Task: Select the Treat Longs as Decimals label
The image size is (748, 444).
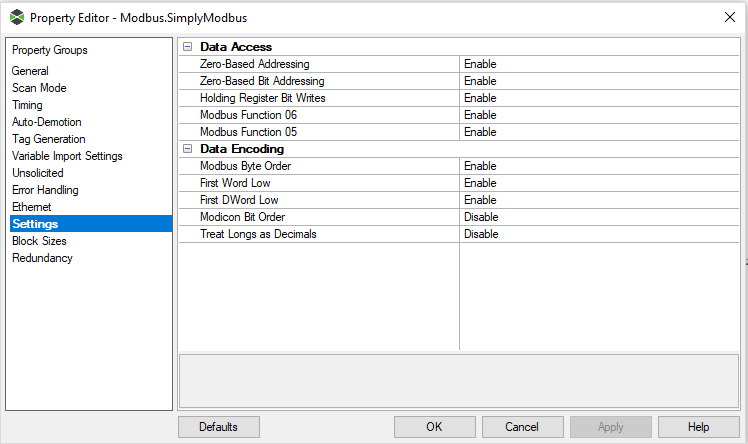Action: coord(258,234)
